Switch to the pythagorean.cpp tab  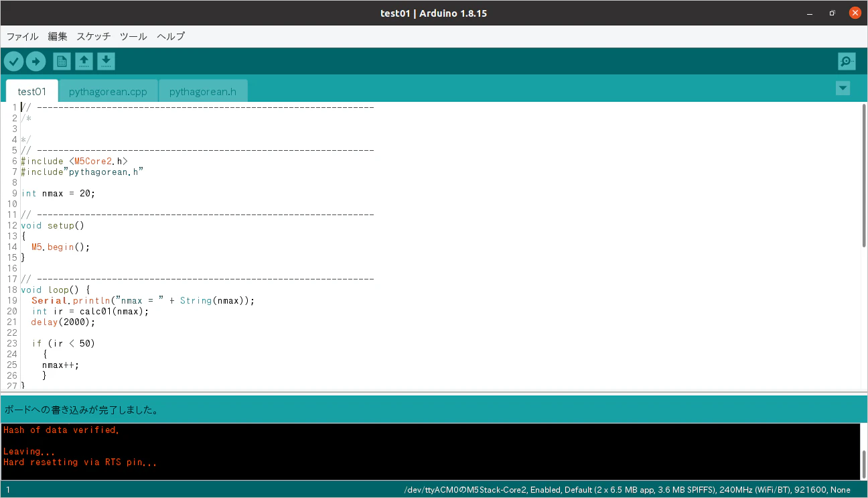(108, 91)
